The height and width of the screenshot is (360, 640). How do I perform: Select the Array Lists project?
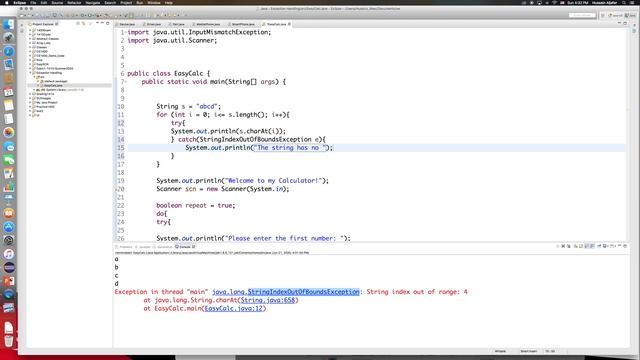pyautogui.click(x=43, y=43)
